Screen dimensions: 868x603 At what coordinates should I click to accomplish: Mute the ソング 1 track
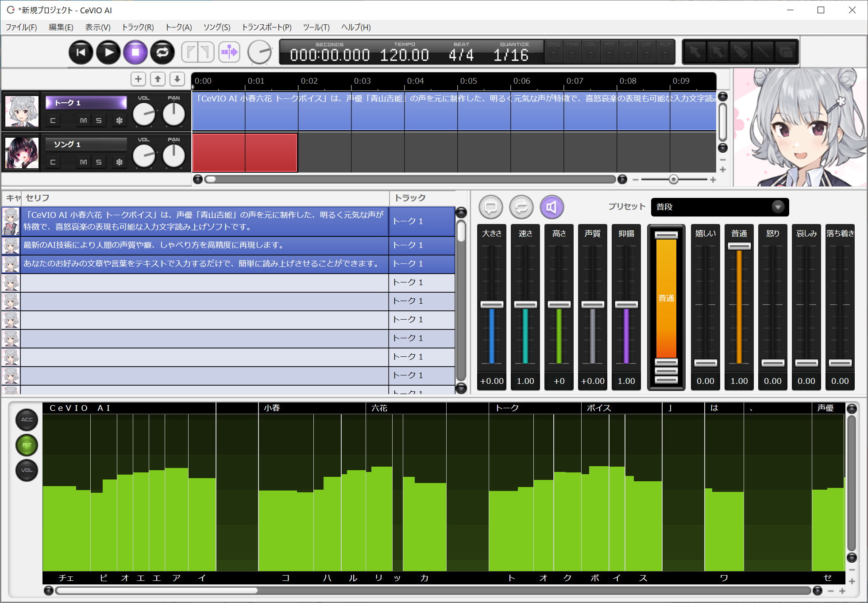(83, 162)
